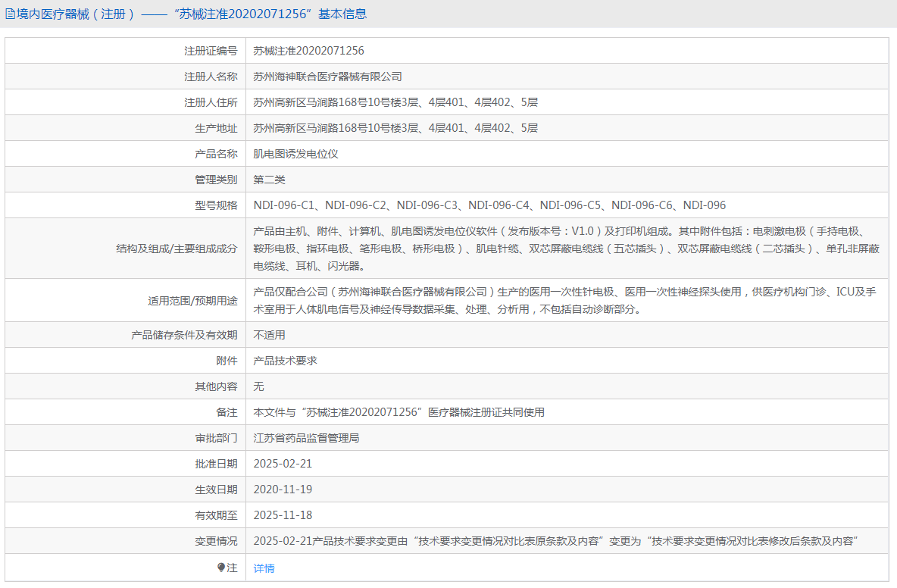This screenshot has height=588, width=897.
Task: Select the address in the 注册人住所 row
Action: pos(395,102)
